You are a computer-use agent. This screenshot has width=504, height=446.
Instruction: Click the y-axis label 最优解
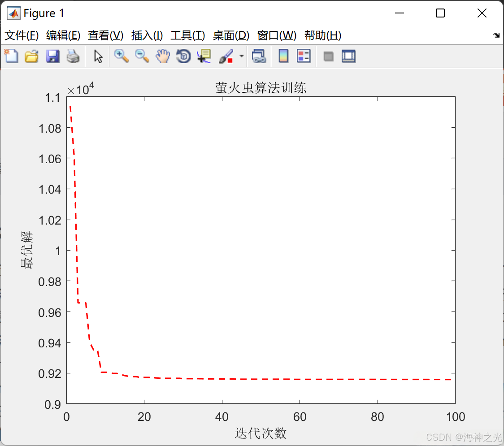[x=26, y=250]
